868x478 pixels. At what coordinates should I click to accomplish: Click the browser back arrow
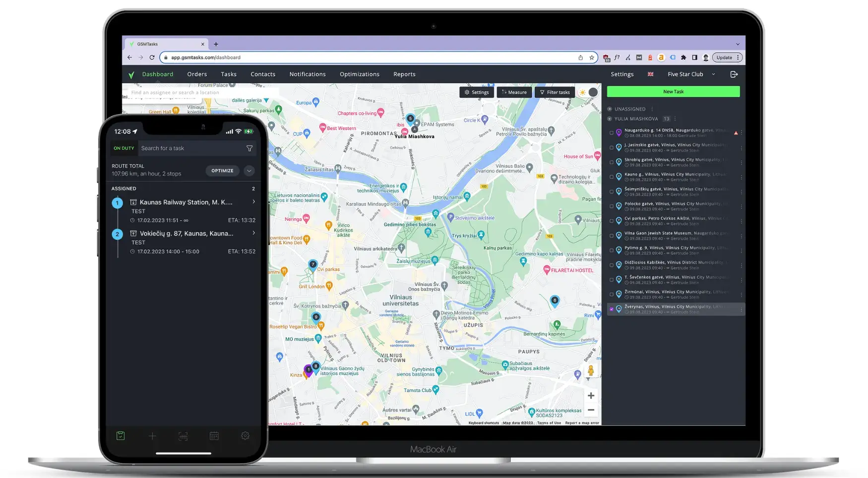point(129,58)
